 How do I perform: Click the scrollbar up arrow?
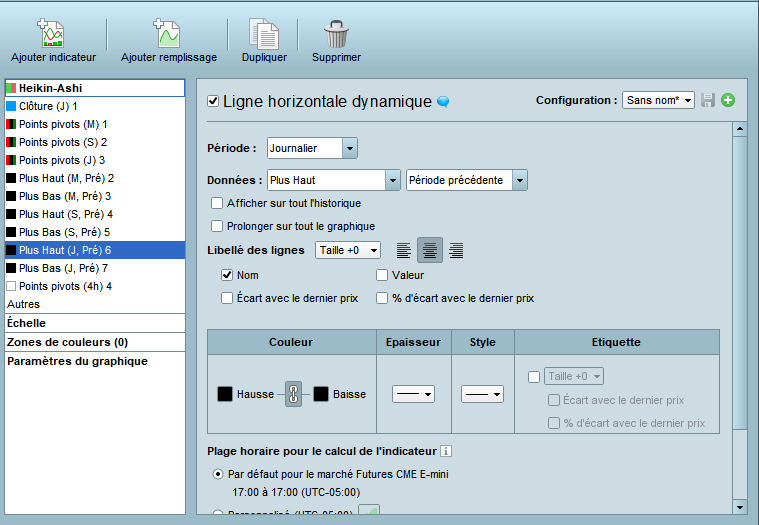pyautogui.click(x=740, y=129)
